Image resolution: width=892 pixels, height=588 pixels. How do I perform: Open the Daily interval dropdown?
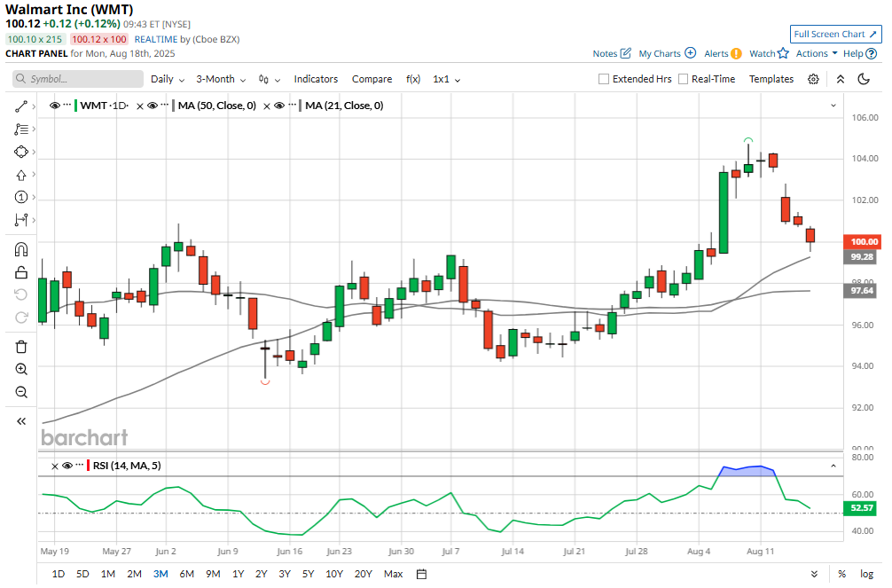click(168, 79)
